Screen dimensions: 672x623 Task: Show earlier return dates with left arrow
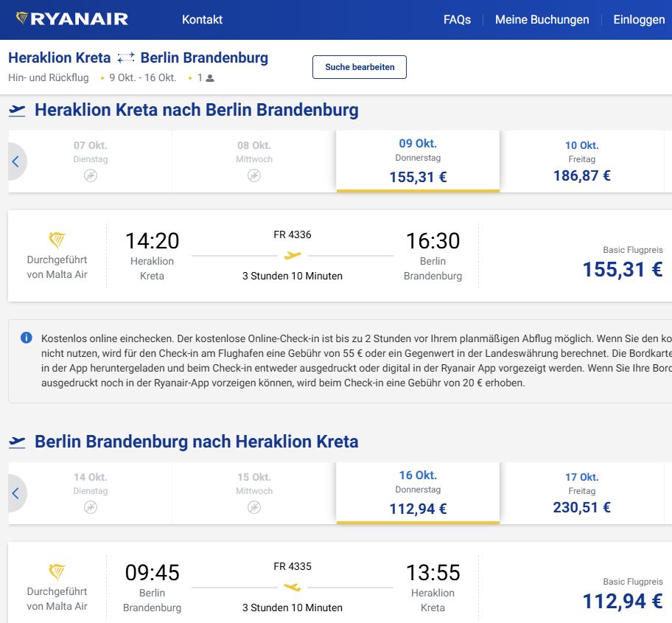pos(15,493)
